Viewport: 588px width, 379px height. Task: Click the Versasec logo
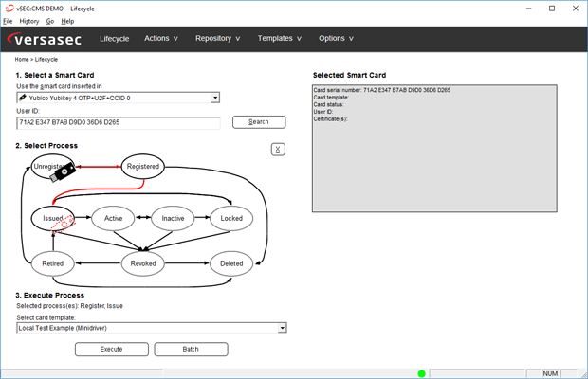45,39
